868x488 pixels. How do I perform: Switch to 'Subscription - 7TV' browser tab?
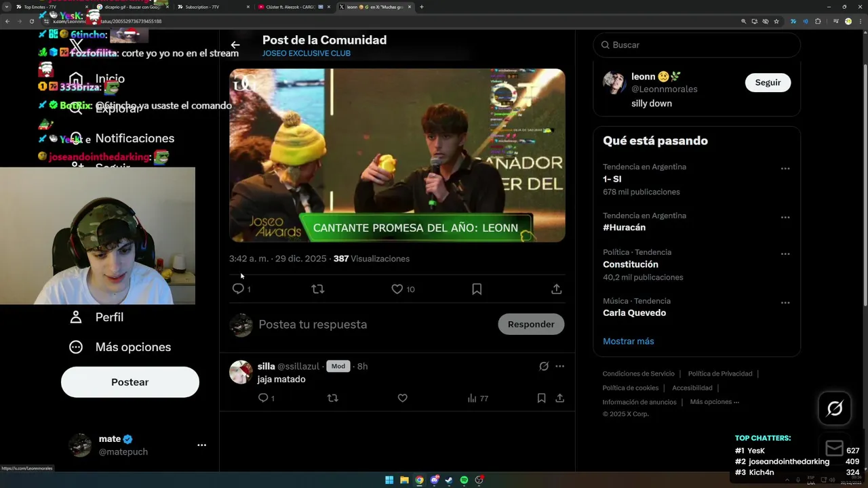pos(212,7)
